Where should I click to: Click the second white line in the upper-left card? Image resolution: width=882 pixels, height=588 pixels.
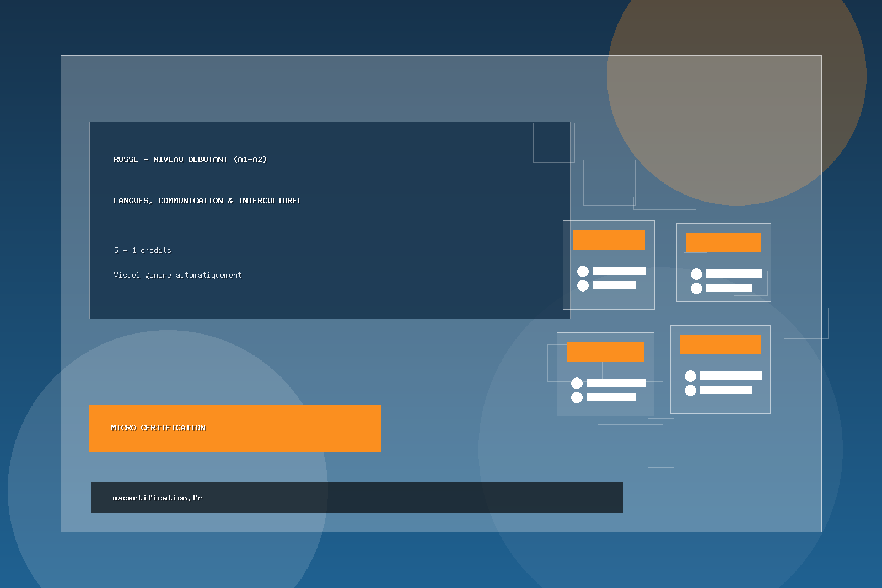[614, 285]
